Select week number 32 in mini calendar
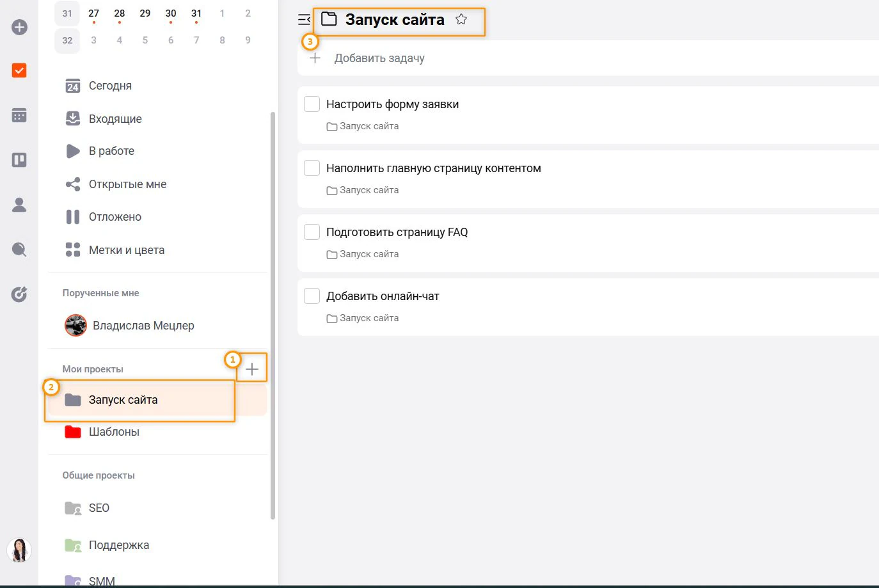Viewport: 879px width, 588px height. click(x=67, y=40)
